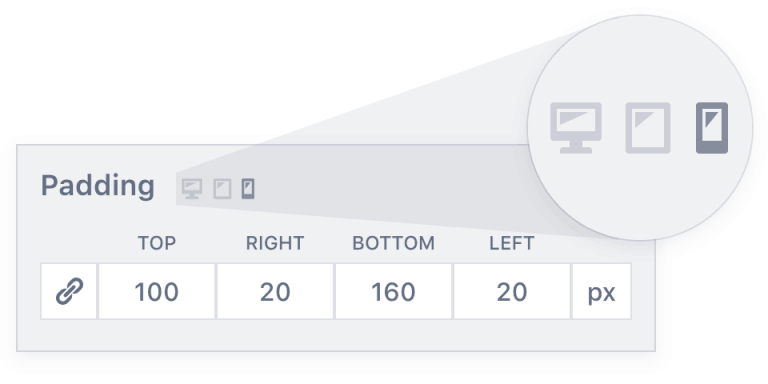Click the large desktop icon in magnified circle
The image size is (768, 384).
[x=576, y=128]
